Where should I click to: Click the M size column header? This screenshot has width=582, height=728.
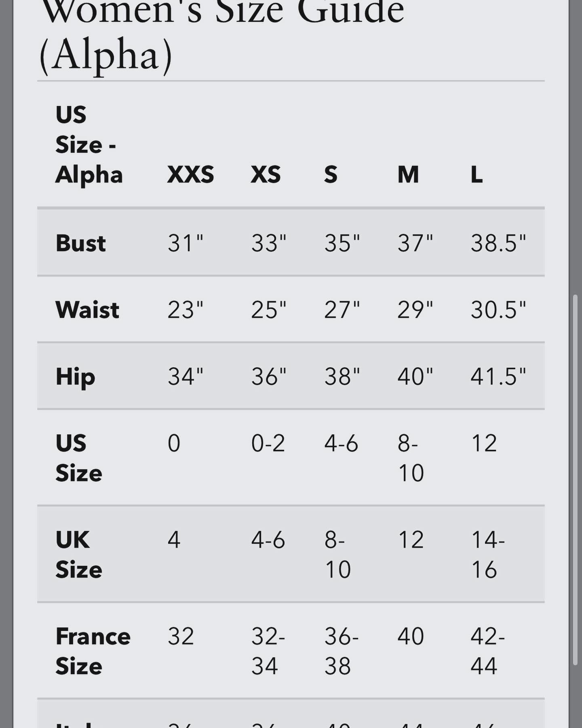click(408, 175)
